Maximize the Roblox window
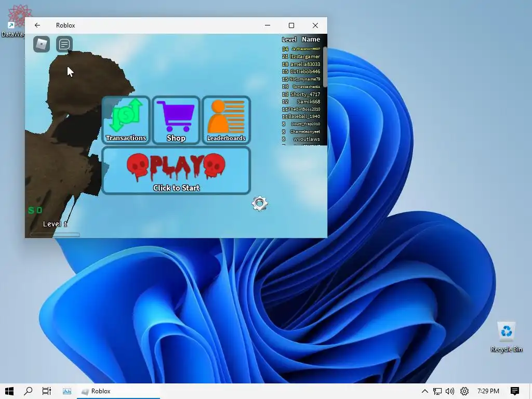532x399 pixels. [291, 25]
